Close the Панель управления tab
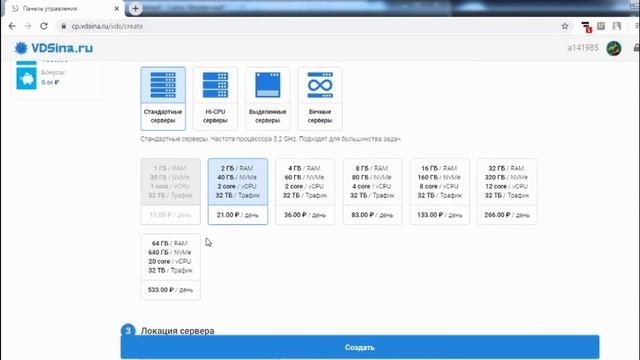The image size is (640, 360). pos(116,8)
